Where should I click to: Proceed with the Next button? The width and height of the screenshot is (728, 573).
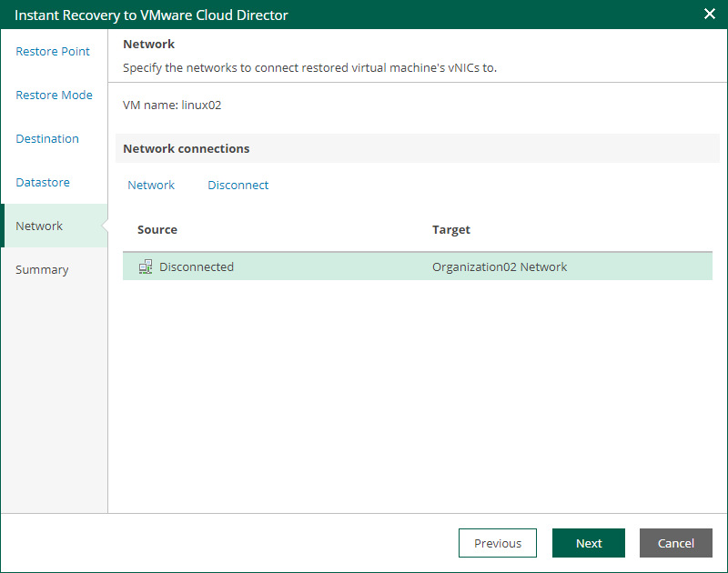point(589,543)
